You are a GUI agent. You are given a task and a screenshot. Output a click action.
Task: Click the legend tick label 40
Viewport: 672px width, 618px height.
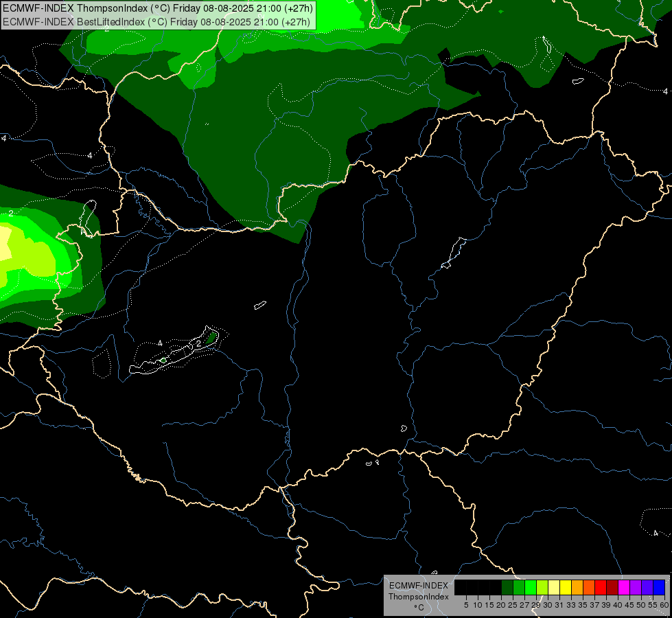coord(618,605)
